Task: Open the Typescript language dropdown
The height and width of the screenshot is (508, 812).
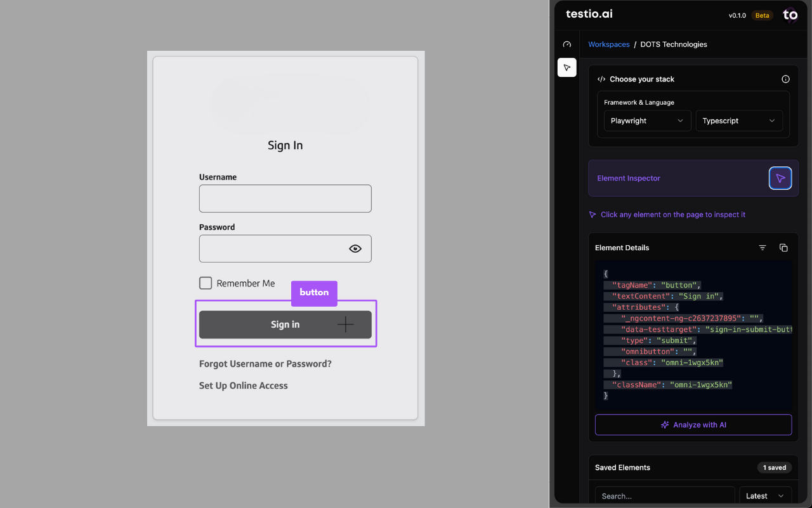Action: (x=738, y=121)
